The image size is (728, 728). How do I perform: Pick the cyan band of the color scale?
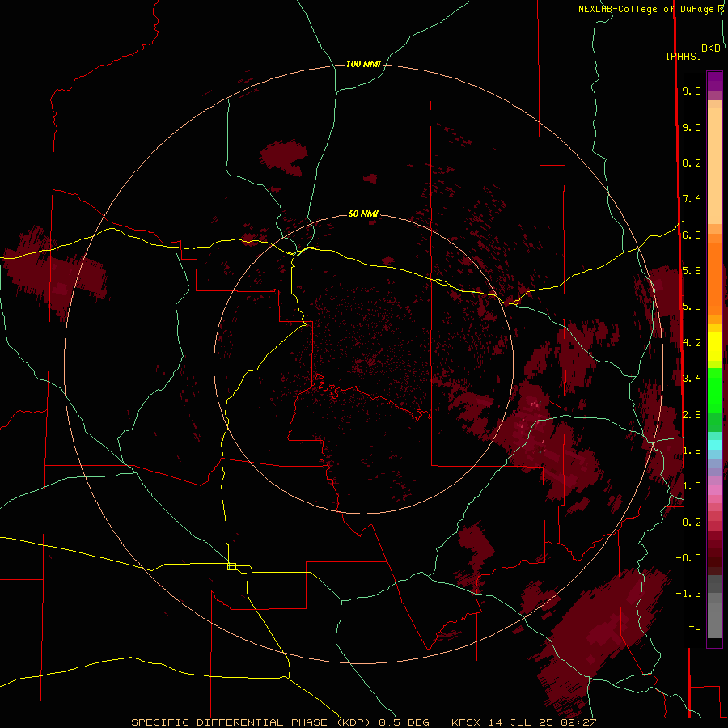(x=714, y=445)
